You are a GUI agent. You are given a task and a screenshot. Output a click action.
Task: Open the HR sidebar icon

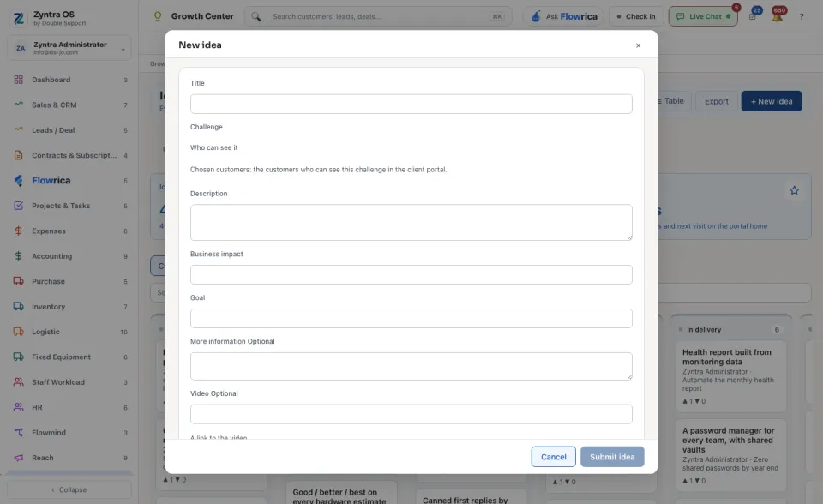[x=18, y=407]
